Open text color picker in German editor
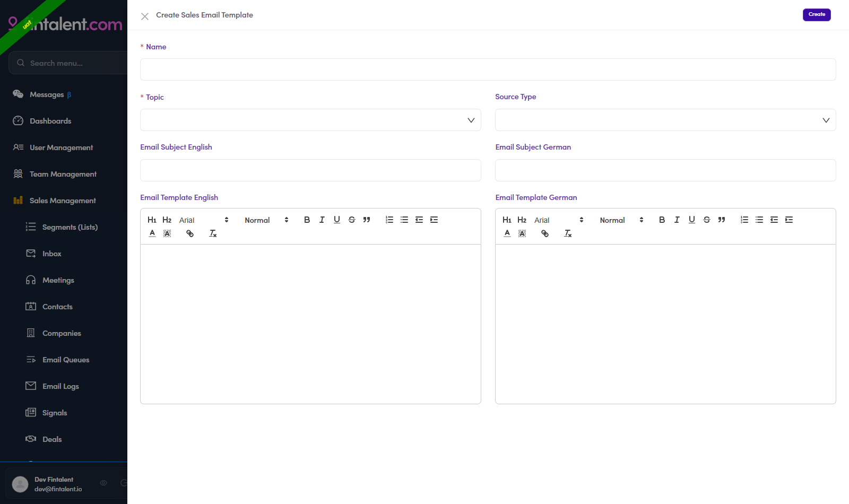The image size is (849, 504). (507, 233)
